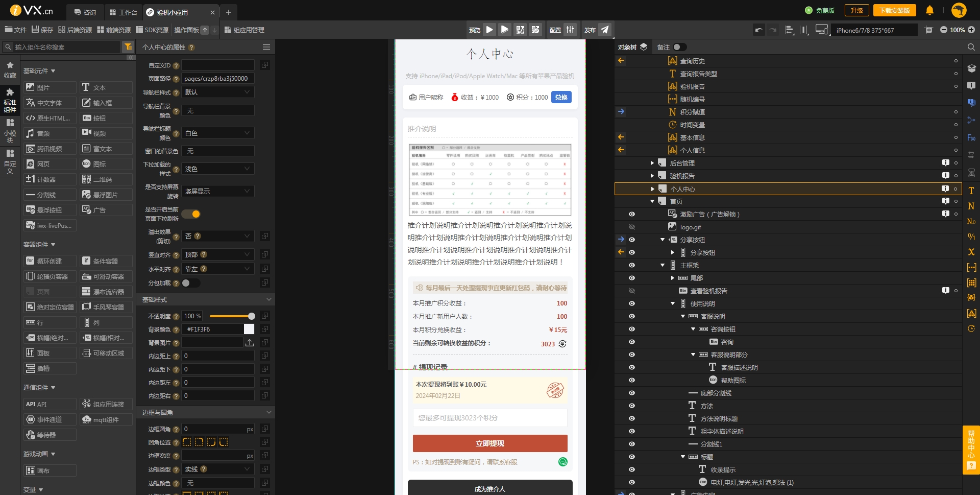Open the configuration sliders icon
980x495 pixels.
tap(571, 30)
